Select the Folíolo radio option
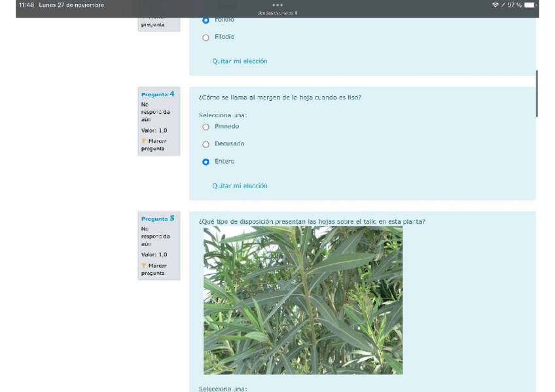Screen dimensions: 555x392 tap(206, 20)
